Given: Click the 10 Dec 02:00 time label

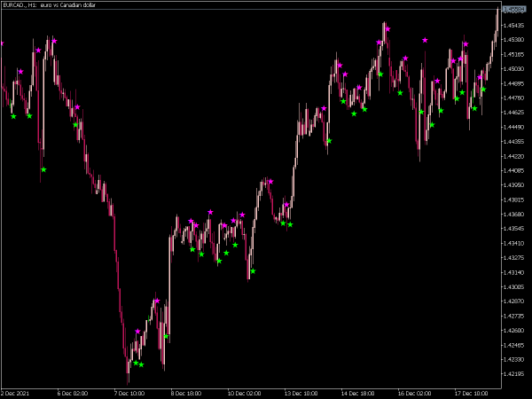Looking at the screenshot, I should [244, 394].
